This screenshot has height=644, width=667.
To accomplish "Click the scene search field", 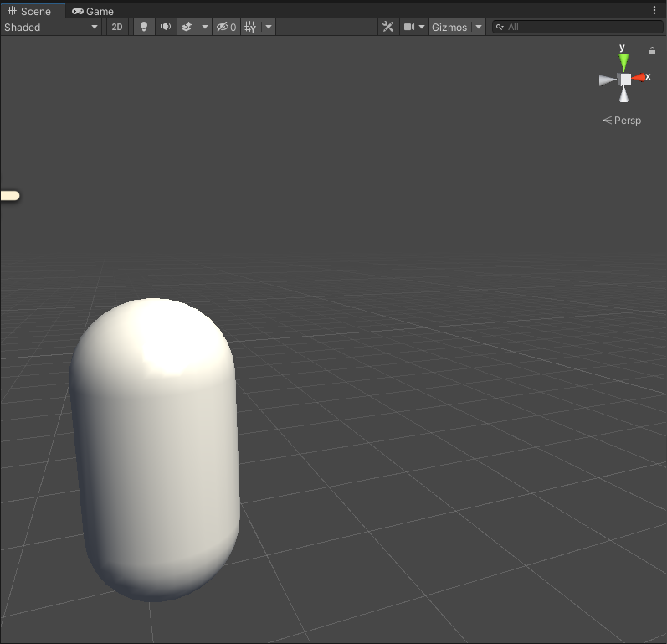I will (577, 28).
